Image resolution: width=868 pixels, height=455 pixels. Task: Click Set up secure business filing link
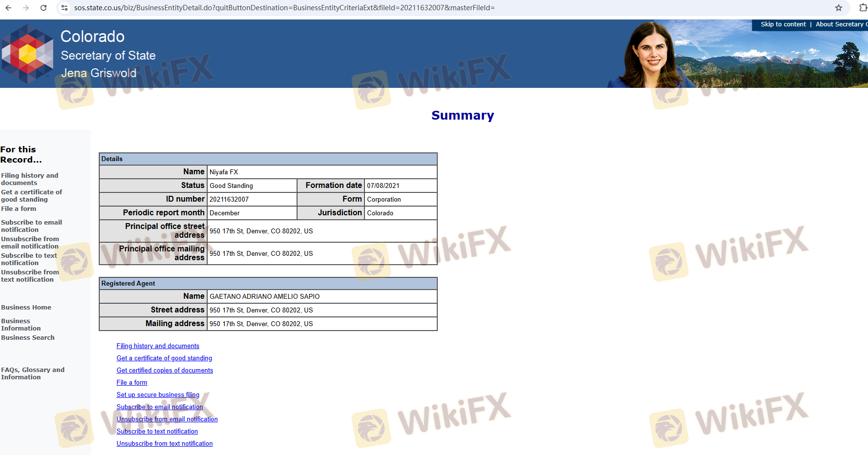click(x=158, y=395)
